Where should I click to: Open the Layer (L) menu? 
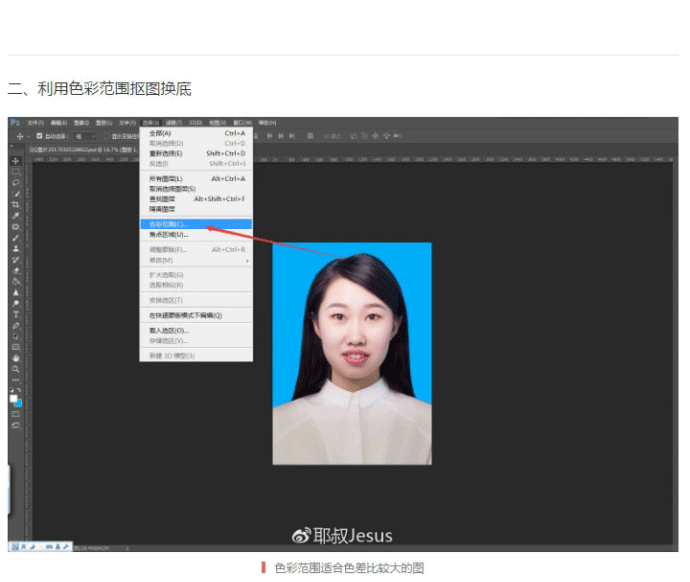click(104, 123)
